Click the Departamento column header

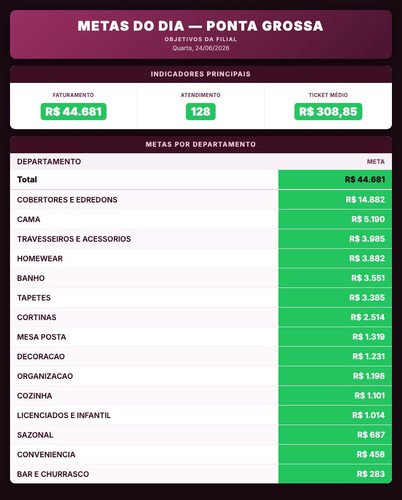pyautogui.click(x=49, y=162)
